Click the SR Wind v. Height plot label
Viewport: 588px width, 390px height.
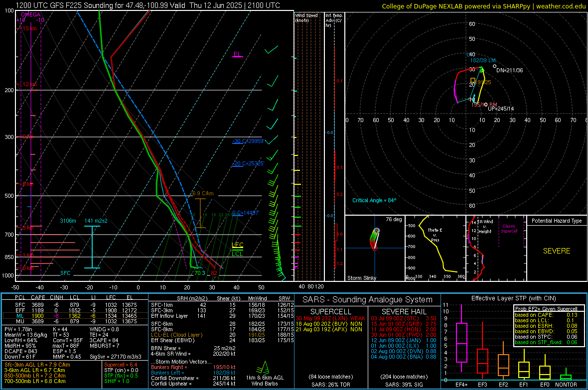(485, 227)
